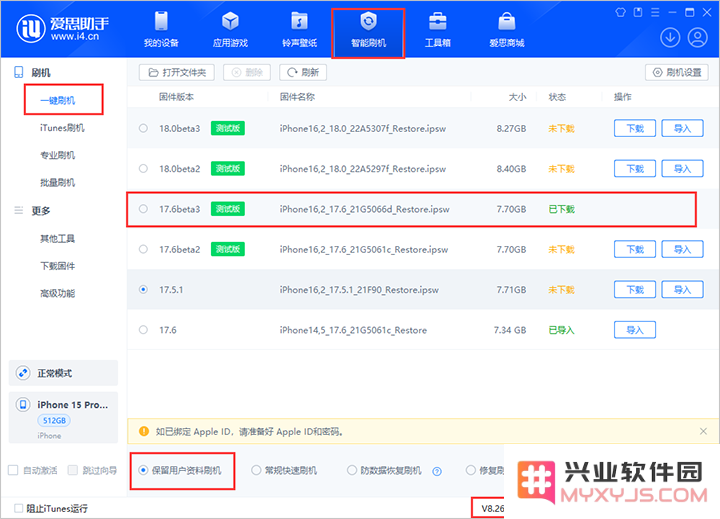
Task: Open the 我的设备 (My Device) tab
Action: click(x=161, y=30)
